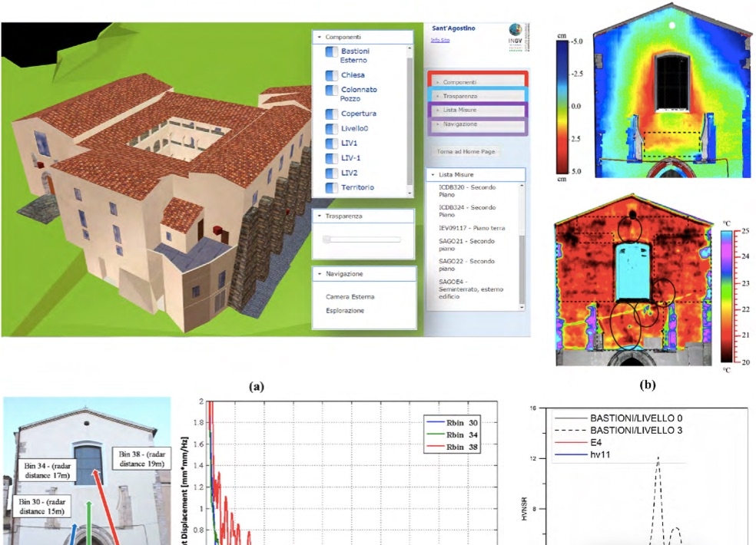The height and width of the screenshot is (545, 756).
Task: Select measurement ICDB320 - Secondo Piano
Action: click(x=467, y=191)
